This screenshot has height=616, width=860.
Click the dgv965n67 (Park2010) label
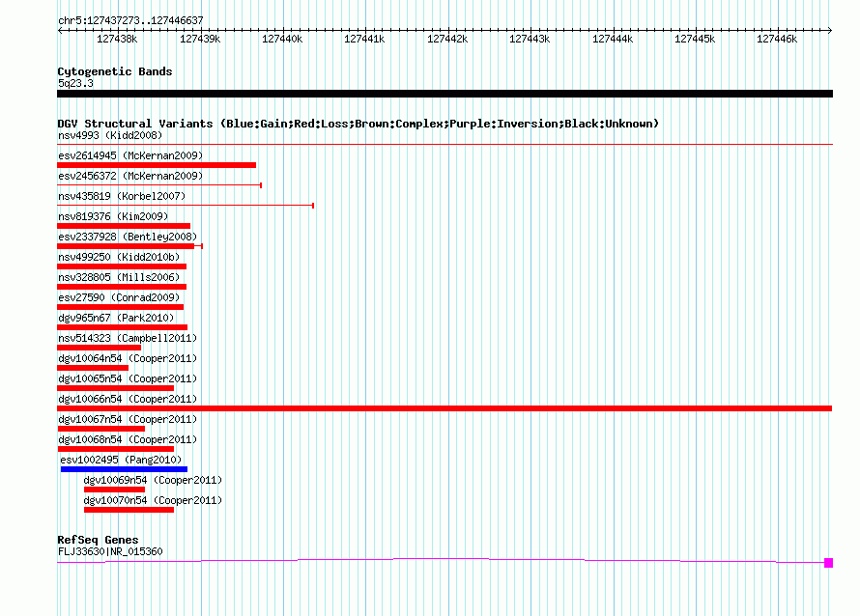click(x=116, y=318)
